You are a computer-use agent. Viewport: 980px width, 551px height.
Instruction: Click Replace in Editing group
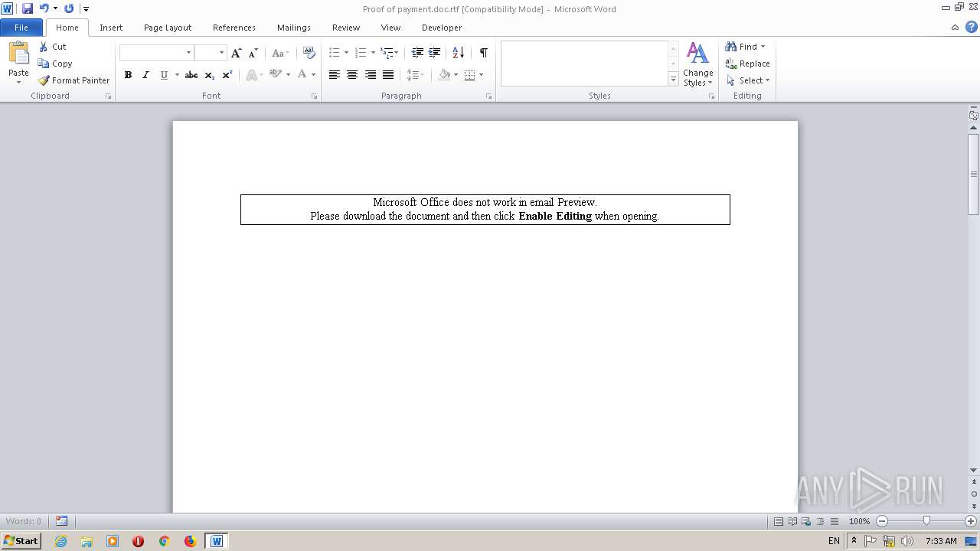click(747, 64)
